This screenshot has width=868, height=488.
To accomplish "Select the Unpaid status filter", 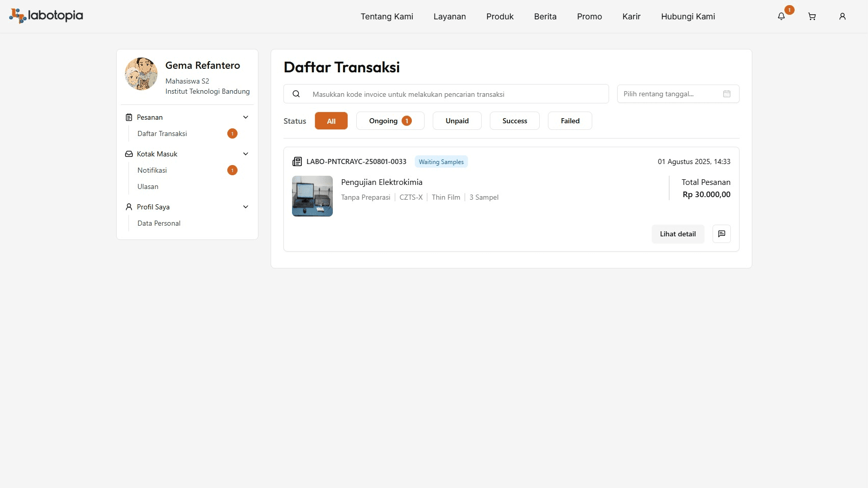I will [x=457, y=121].
